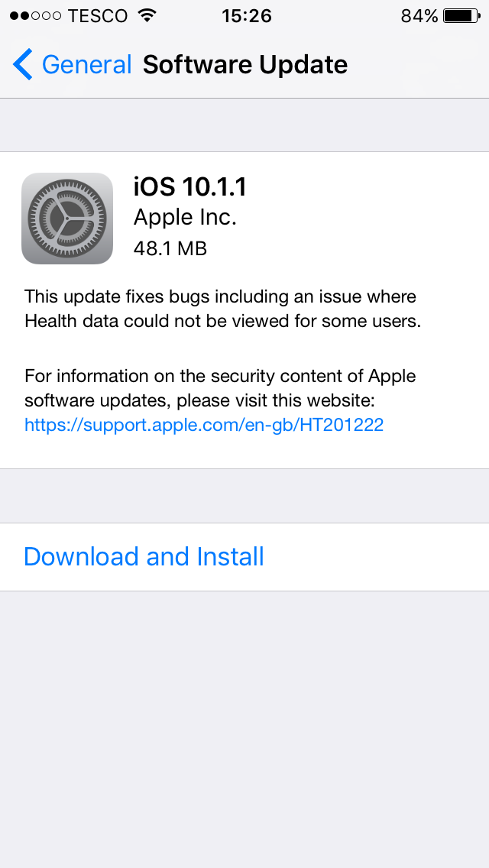
Task: Tap the Download and Install row
Action: tap(244, 557)
